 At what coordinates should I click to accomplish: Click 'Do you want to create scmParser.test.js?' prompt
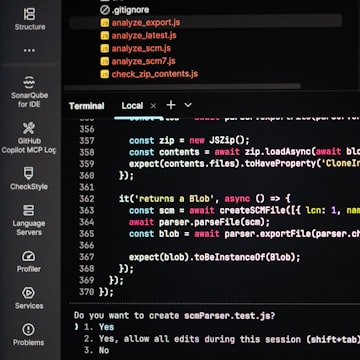tap(175, 315)
